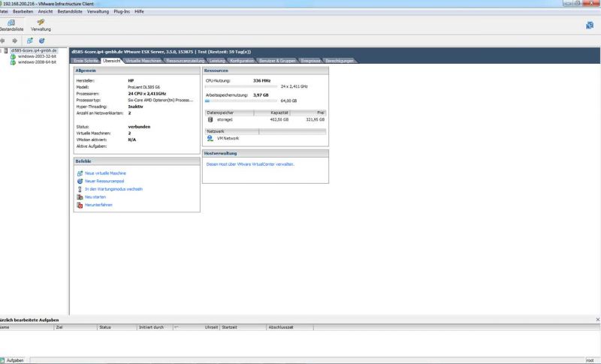Viewport: 601px width, 364px height.
Task: Switch to the Übersicht tab
Action: 111,61
